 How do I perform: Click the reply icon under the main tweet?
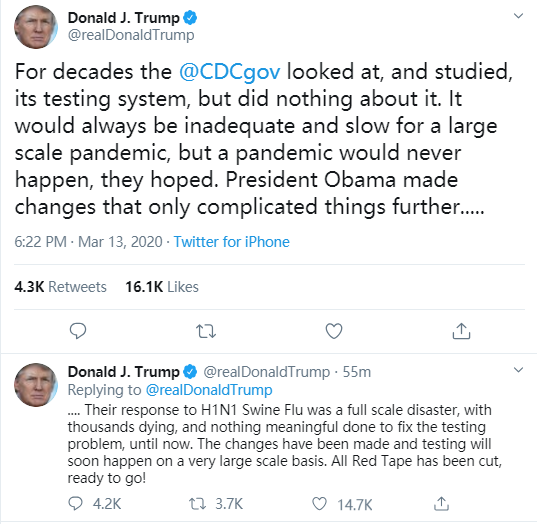pos(78,331)
